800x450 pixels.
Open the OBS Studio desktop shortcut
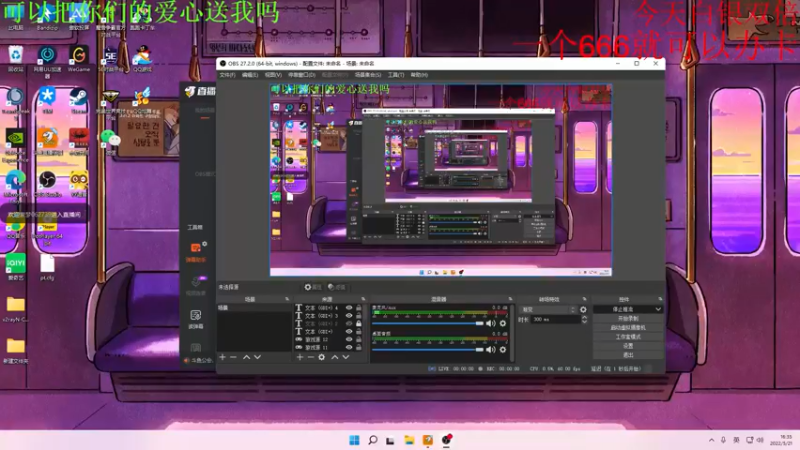[47, 185]
